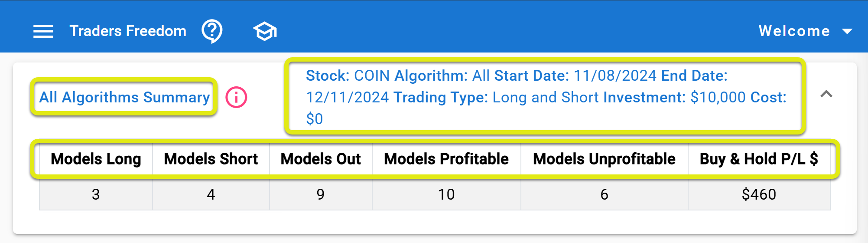Click the help question mark icon
Viewport: 868px width, 243px height.
[212, 31]
